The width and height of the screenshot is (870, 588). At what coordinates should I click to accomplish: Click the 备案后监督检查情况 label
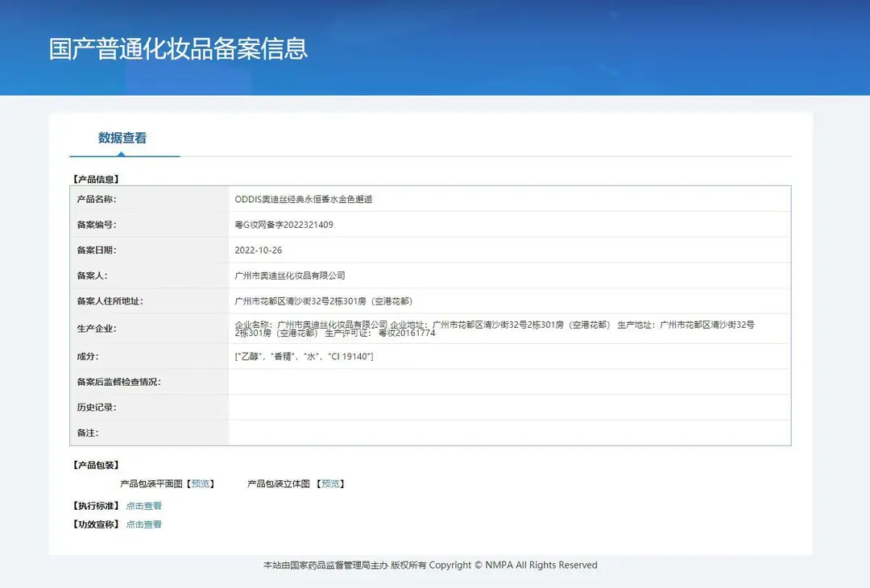coord(118,382)
